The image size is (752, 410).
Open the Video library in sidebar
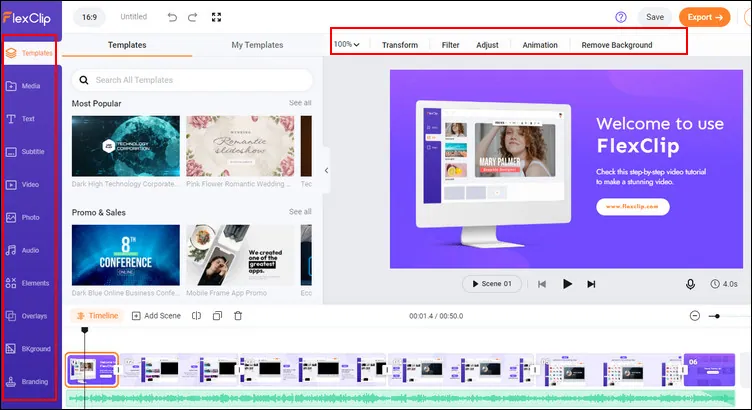pyautogui.click(x=23, y=185)
